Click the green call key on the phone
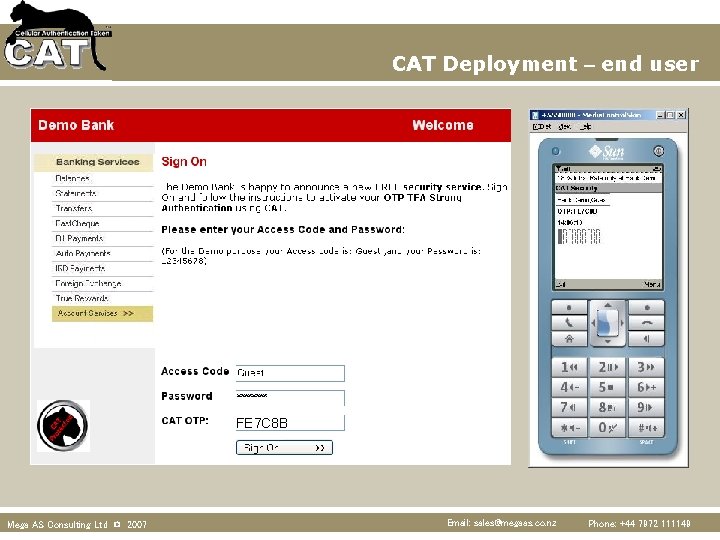The width and height of the screenshot is (720, 540). (569, 323)
